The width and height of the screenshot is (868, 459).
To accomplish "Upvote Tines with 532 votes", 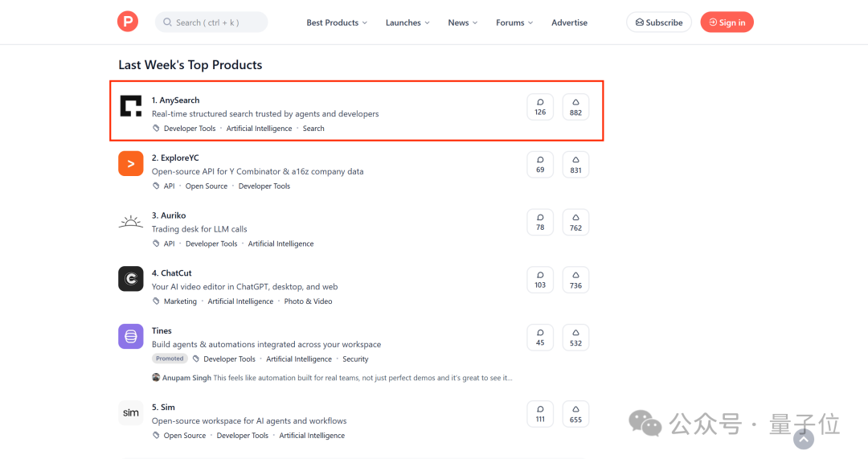I will click(x=575, y=337).
